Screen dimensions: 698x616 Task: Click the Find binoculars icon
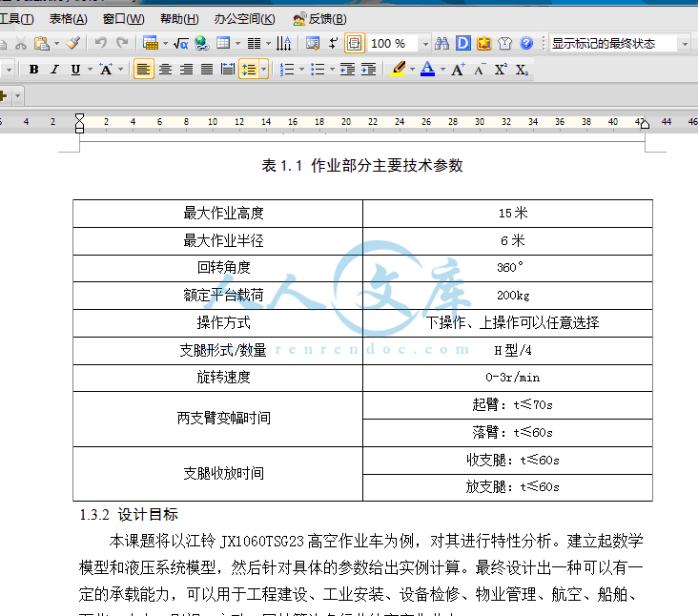(x=441, y=43)
